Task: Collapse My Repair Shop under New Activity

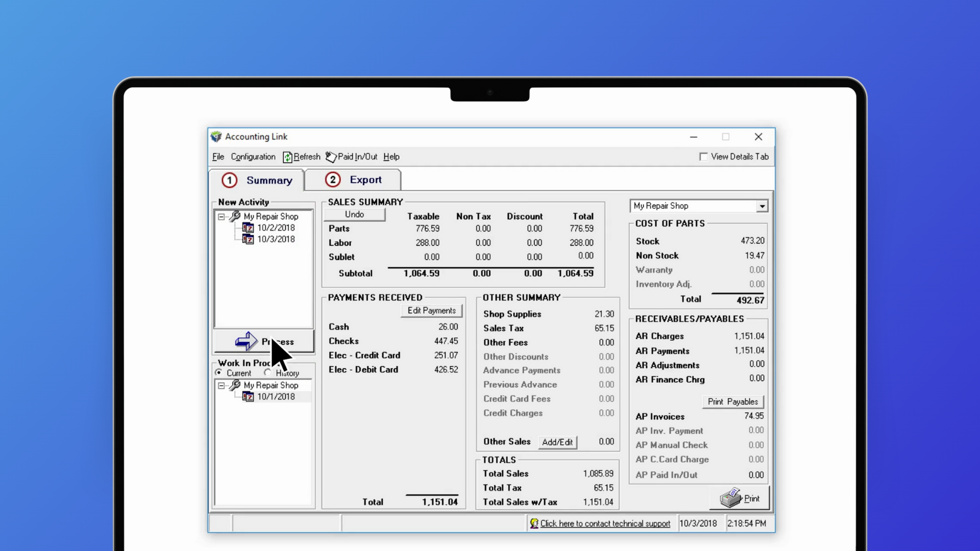Action: [x=222, y=217]
